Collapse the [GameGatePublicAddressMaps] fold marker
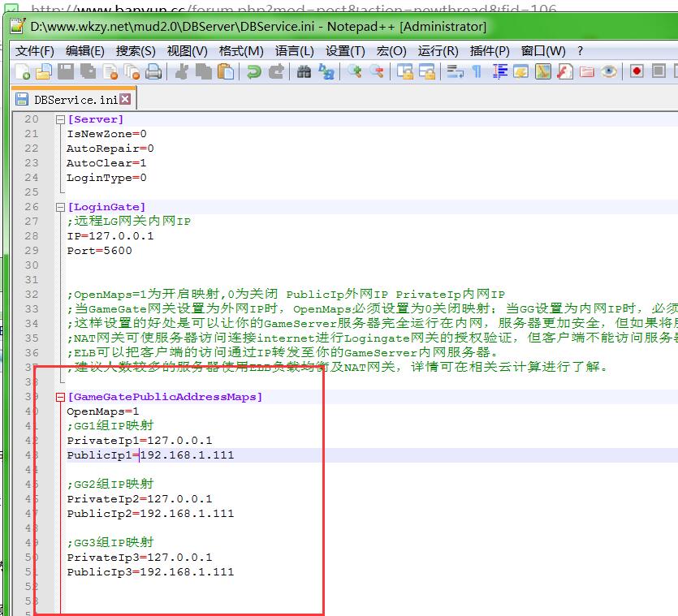This screenshot has width=678, height=616. point(60,397)
